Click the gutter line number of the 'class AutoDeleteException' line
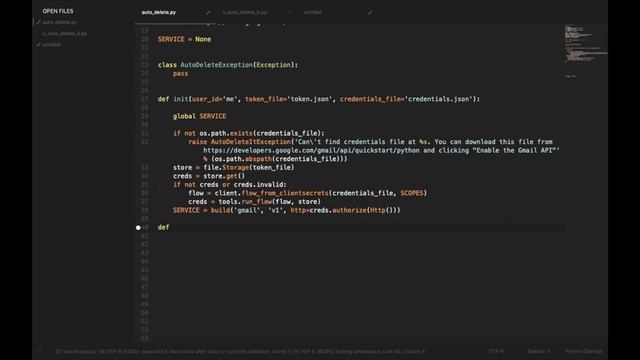640x360 pixels. click(145, 65)
